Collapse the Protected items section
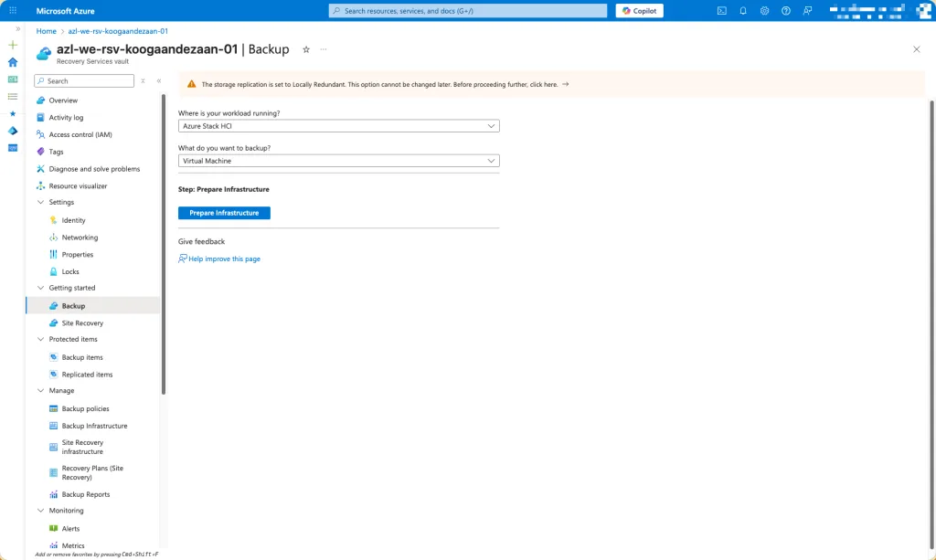Screen dimensions: 936x560 point(40,339)
